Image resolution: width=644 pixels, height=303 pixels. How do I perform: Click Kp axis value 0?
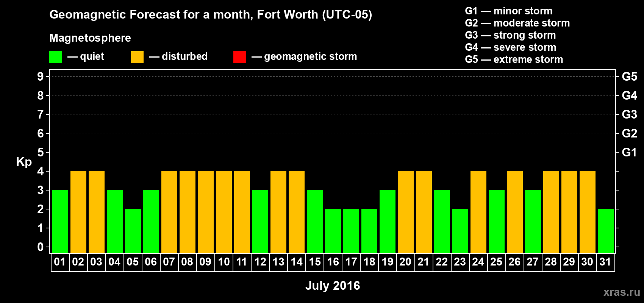[41, 247]
